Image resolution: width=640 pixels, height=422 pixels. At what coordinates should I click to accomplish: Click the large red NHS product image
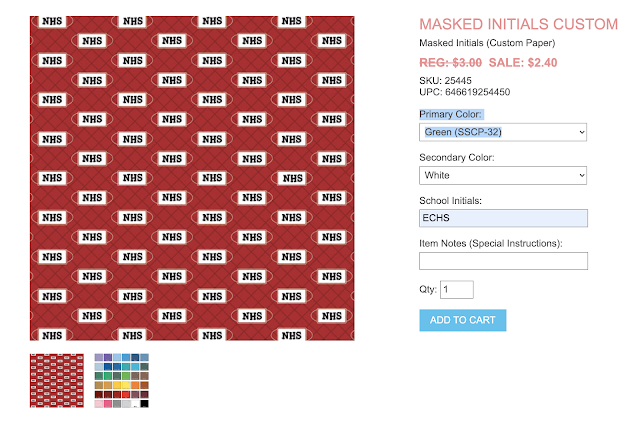192,178
